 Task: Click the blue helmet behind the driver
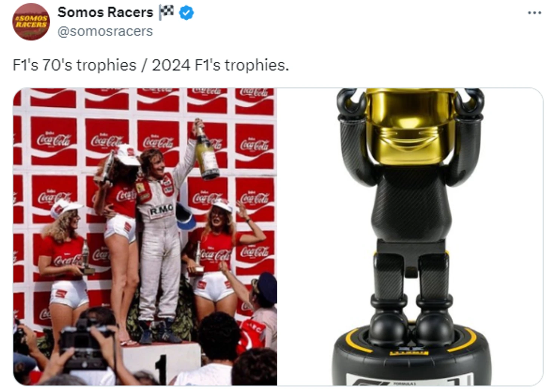[x=185, y=216]
